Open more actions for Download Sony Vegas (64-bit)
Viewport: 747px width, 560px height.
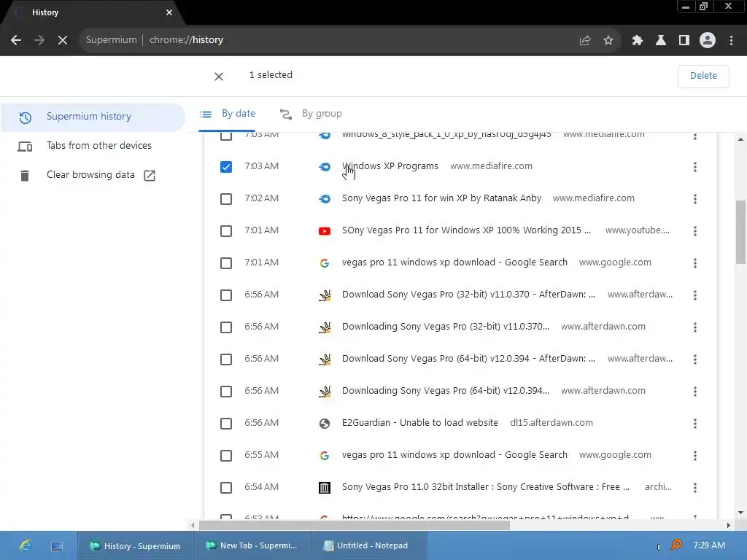pos(695,359)
